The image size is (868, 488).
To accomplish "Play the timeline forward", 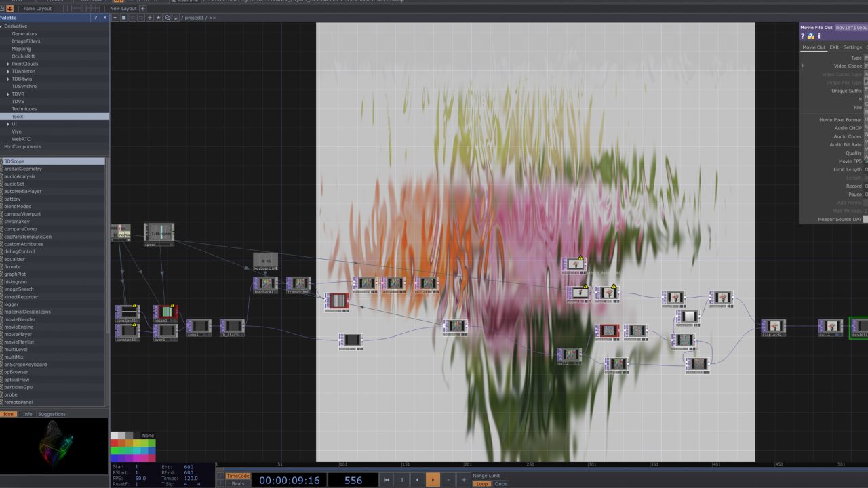I will (433, 480).
